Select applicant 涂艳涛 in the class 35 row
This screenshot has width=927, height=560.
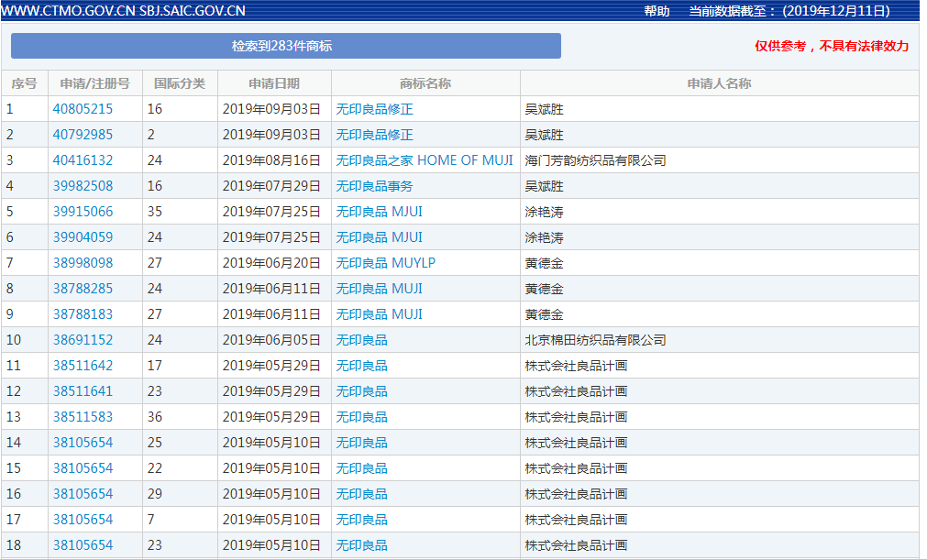click(x=544, y=212)
